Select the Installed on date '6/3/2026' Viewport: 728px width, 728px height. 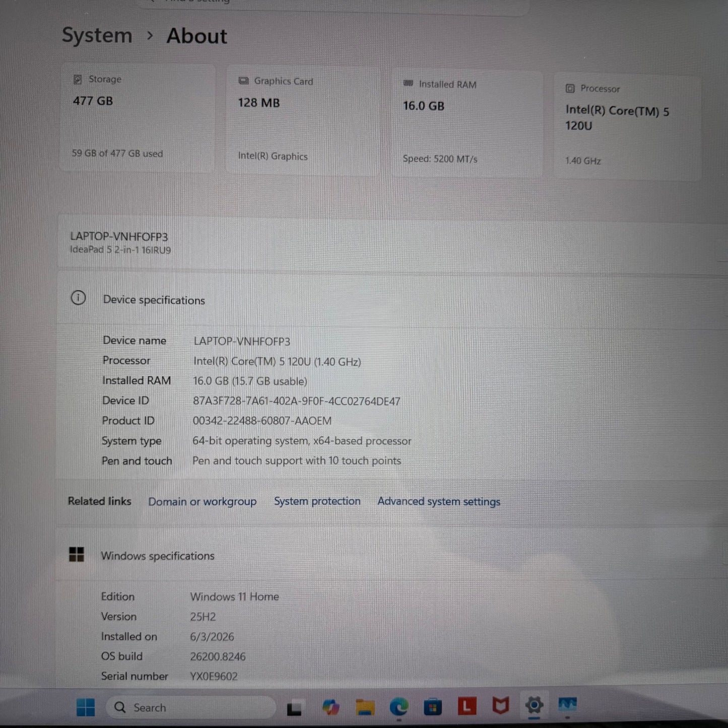212,637
